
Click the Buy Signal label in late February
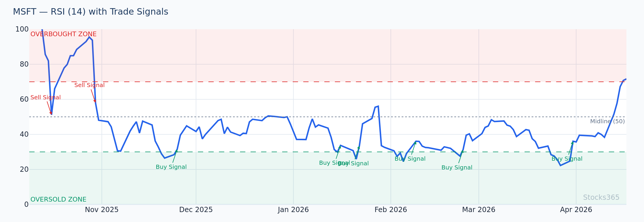457,168
